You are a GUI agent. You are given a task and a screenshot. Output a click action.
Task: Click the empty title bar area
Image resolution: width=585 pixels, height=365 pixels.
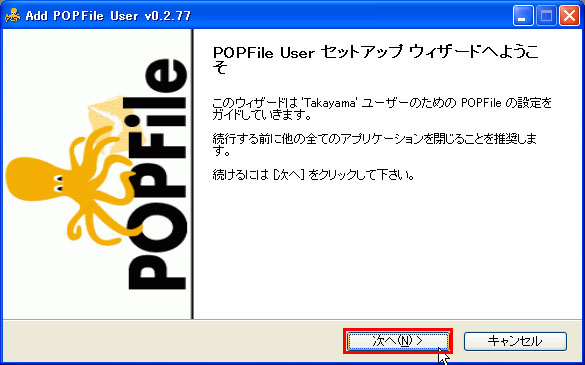pos(351,16)
